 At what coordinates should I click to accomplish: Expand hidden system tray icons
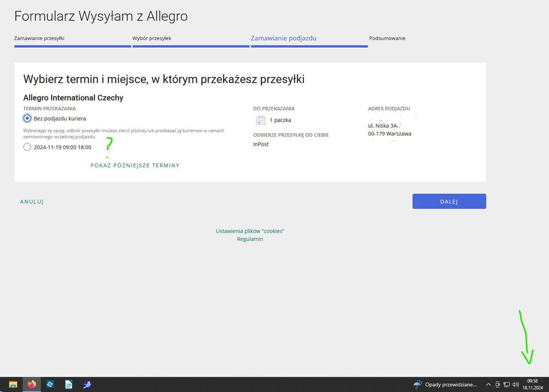click(x=488, y=385)
